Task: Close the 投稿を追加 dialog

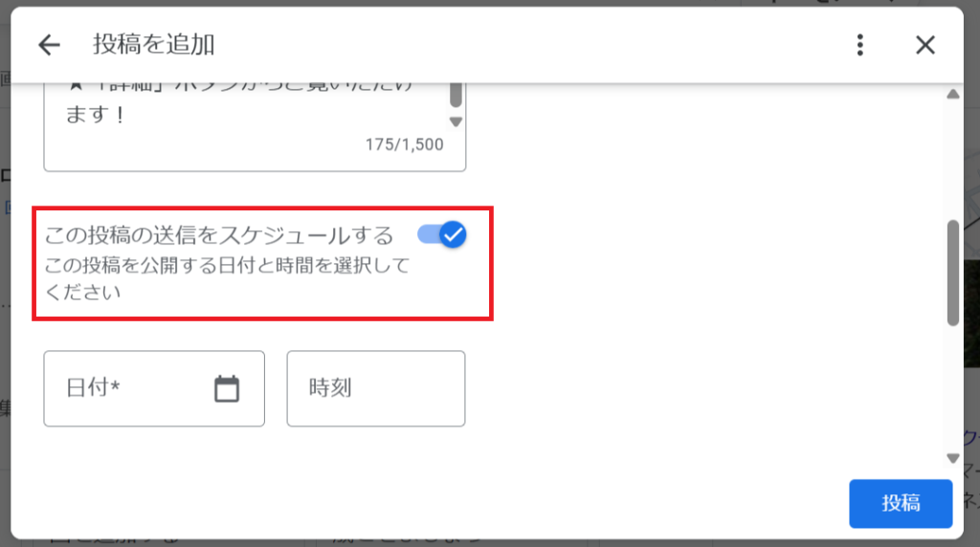Action: click(x=925, y=45)
